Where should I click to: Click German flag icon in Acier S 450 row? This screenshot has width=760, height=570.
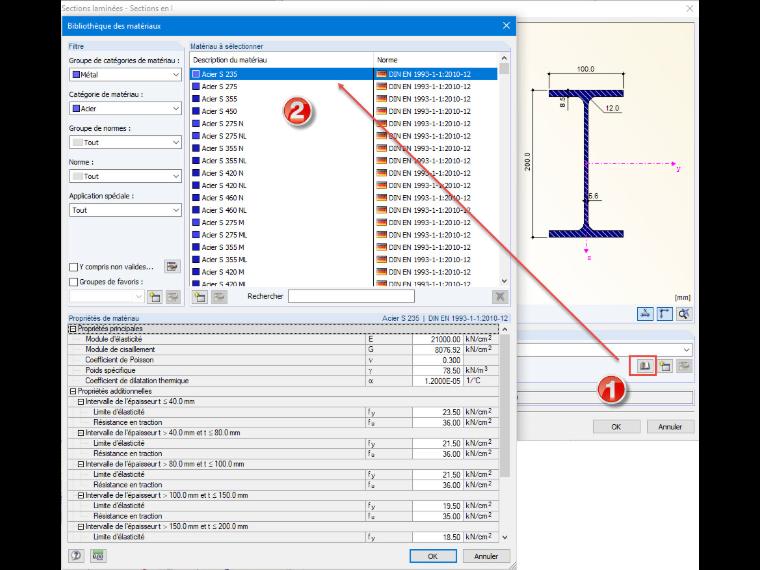coord(381,111)
